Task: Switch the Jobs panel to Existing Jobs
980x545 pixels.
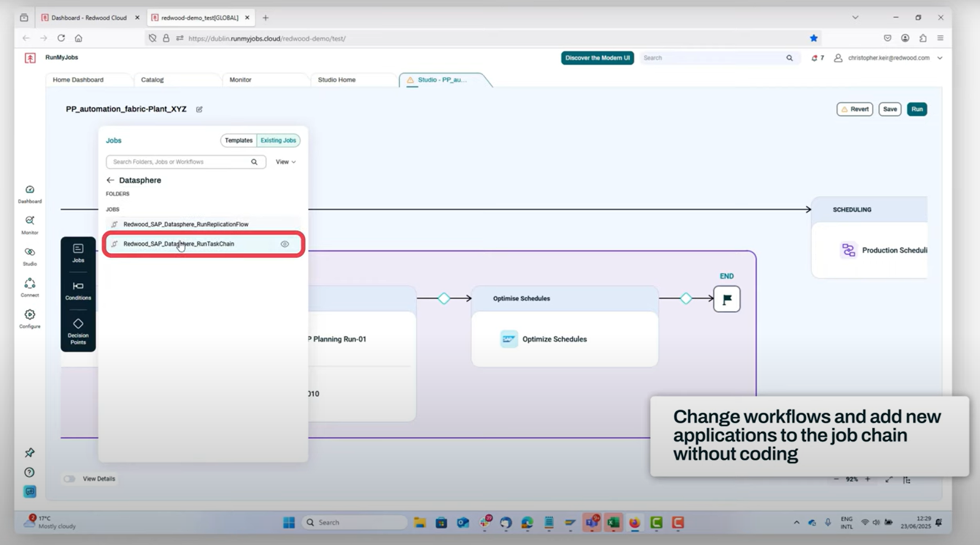Action: click(x=278, y=140)
